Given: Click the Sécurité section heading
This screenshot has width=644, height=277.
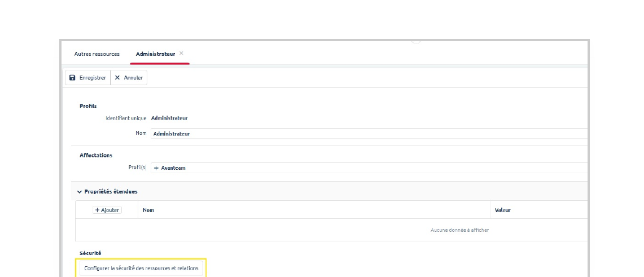Looking at the screenshot, I should 90,253.
